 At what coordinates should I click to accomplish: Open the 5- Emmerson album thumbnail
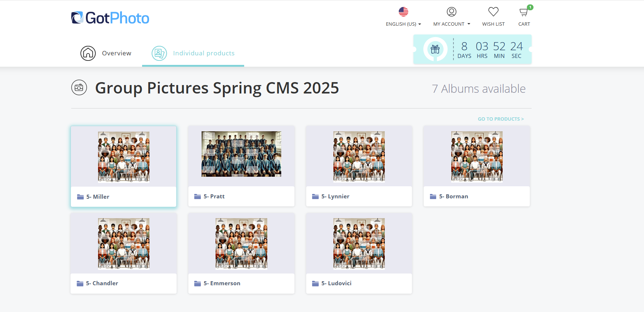point(241,243)
